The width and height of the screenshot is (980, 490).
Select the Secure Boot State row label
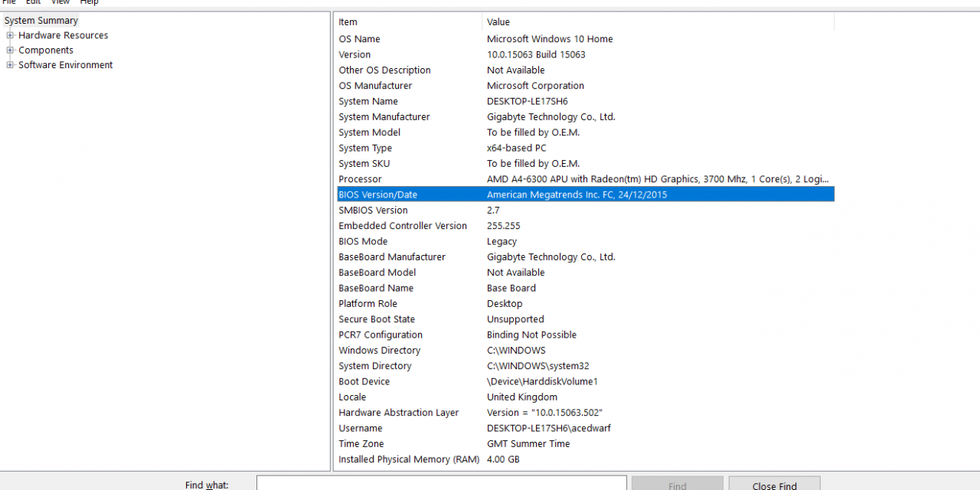(x=377, y=319)
